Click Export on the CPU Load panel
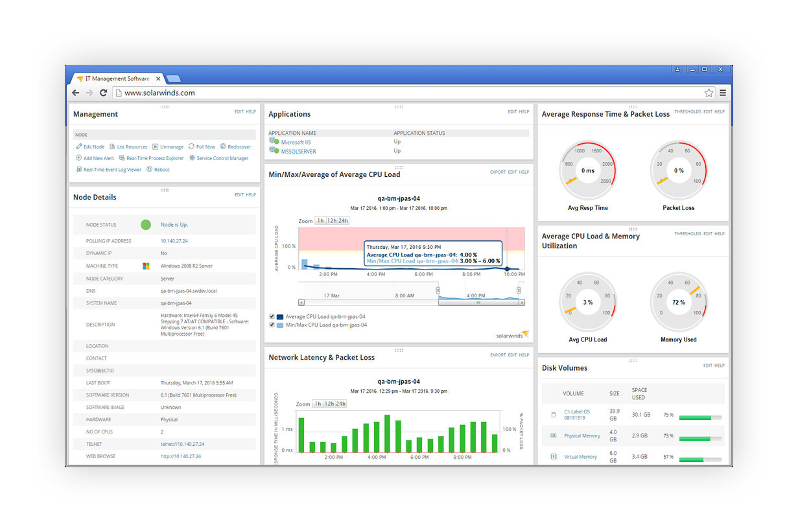The image size is (798, 532). pyautogui.click(x=498, y=172)
